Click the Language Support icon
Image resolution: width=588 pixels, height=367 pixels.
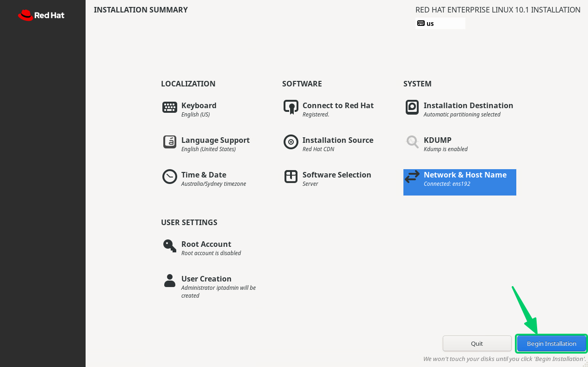pos(170,142)
